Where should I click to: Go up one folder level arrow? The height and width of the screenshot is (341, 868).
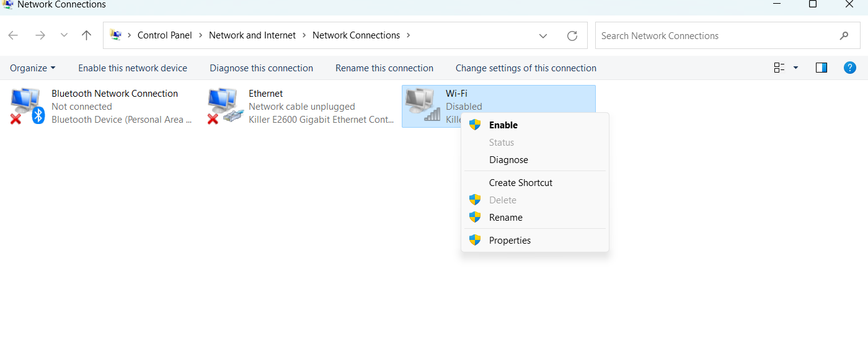pos(87,35)
